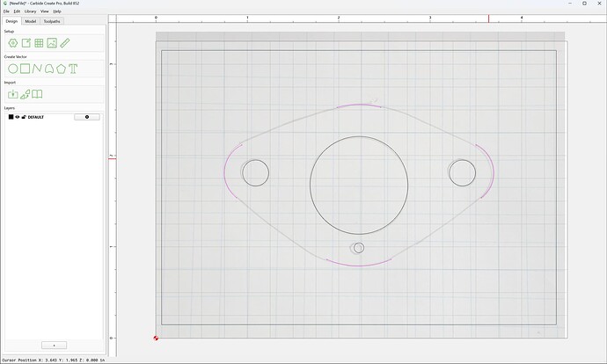
Task: Click the new document setup icon
Action: [x=26, y=43]
